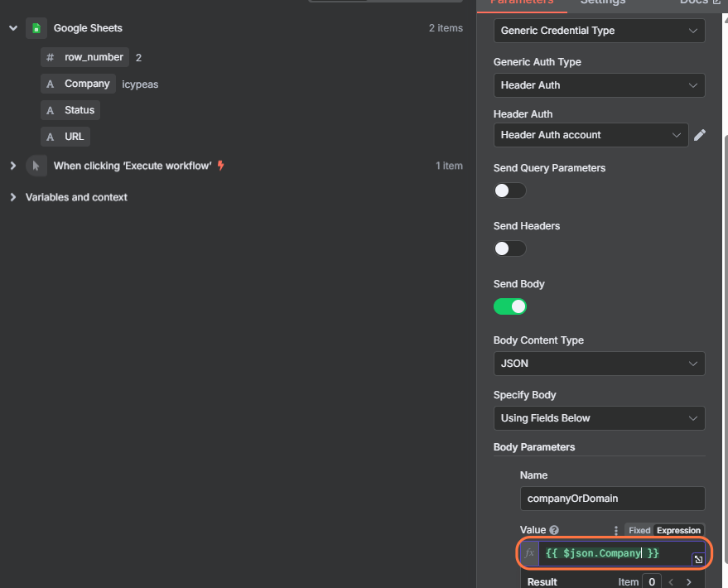Viewport: 728px width, 588px height.
Task: Toggle Send Query Parameters switch
Action: click(x=510, y=190)
